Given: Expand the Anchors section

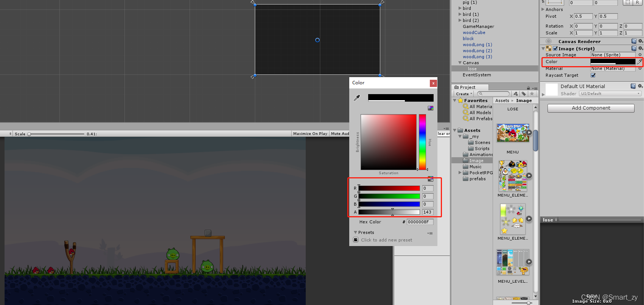Looking at the screenshot, I should [x=543, y=9].
